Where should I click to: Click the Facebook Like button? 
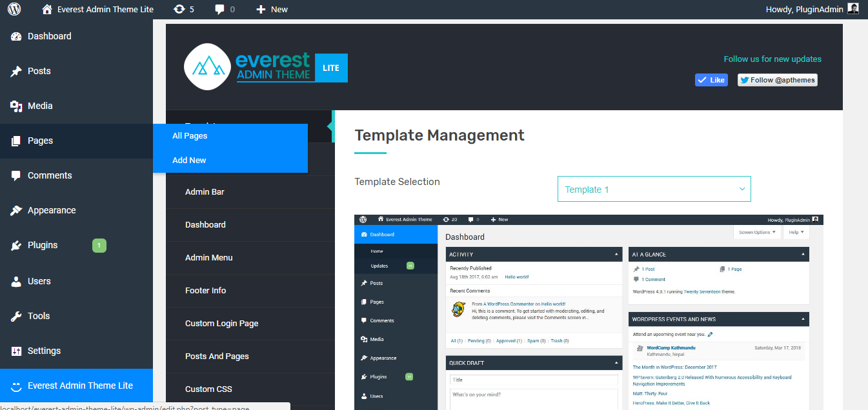point(711,80)
